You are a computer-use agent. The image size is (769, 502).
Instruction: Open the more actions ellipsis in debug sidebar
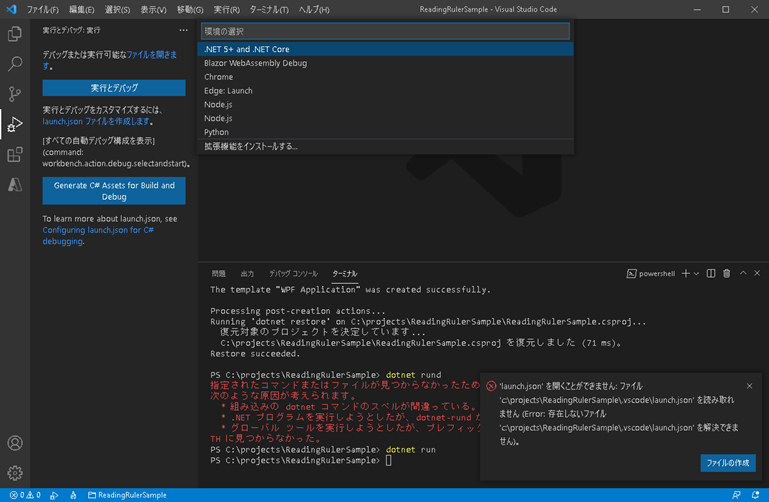pyautogui.click(x=183, y=30)
